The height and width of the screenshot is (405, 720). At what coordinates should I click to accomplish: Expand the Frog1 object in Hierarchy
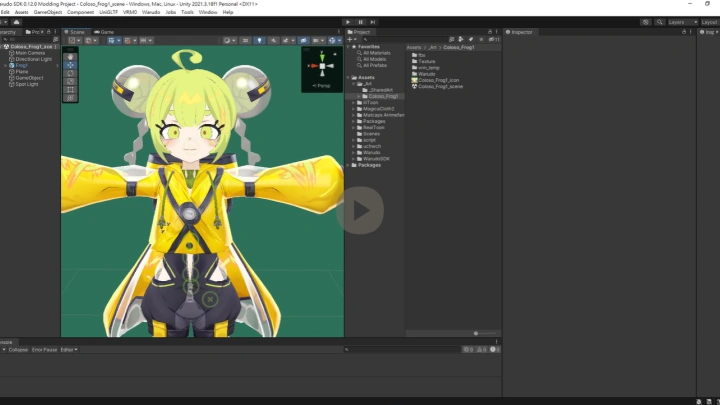pos(6,66)
